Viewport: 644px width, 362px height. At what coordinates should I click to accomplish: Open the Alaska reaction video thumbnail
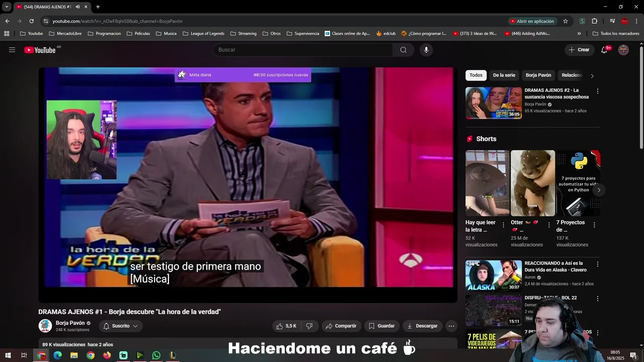tap(494, 275)
